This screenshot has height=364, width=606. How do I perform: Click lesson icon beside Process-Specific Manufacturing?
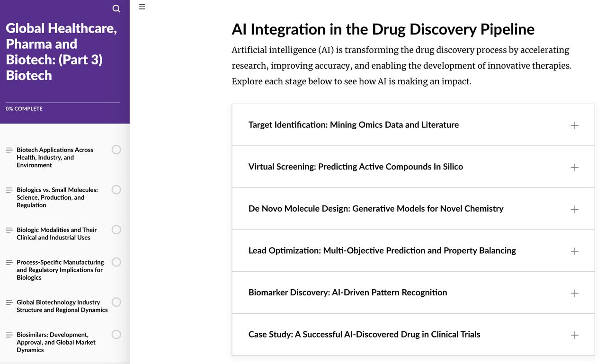click(x=9, y=262)
